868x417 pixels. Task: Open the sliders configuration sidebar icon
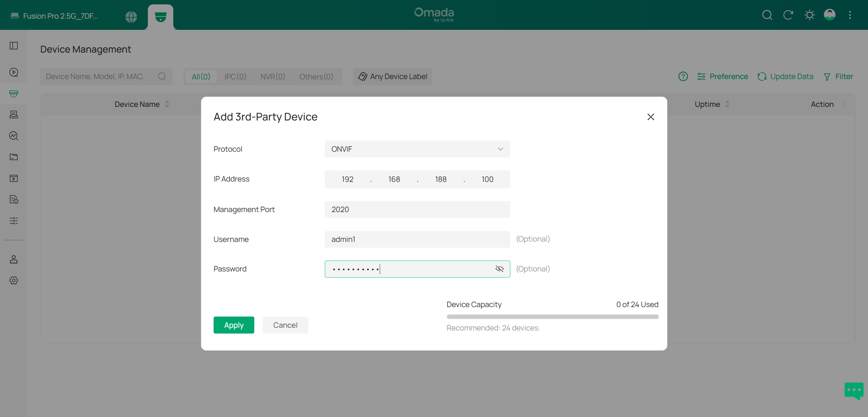pyautogui.click(x=14, y=221)
